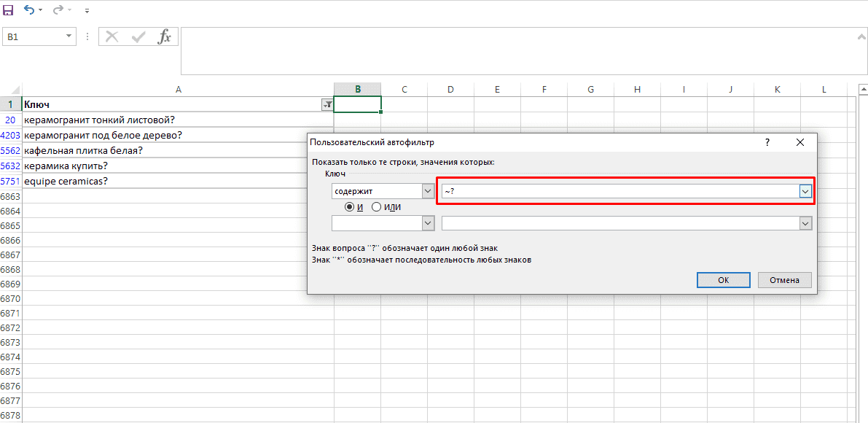Select column E header
Viewport: 868px width, 423px height.
(x=497, y=89)
